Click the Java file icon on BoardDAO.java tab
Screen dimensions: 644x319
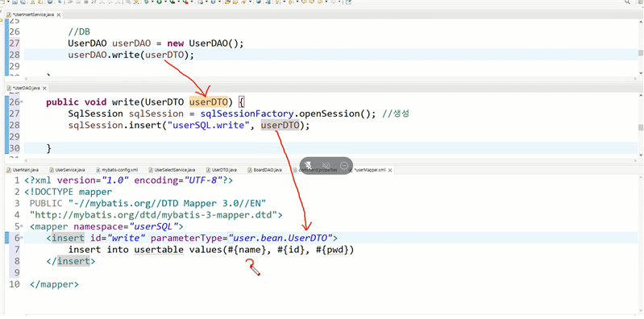(250, 169)
